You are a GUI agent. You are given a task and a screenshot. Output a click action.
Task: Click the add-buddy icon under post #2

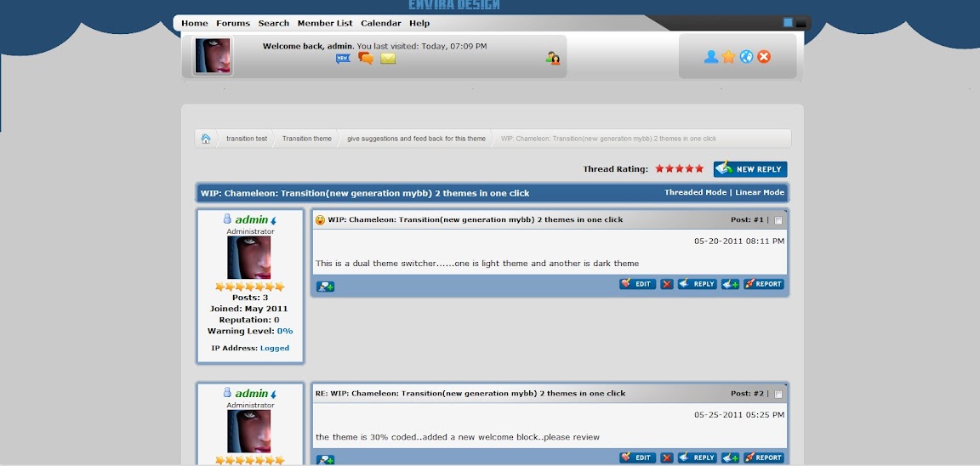coord(326,460)
